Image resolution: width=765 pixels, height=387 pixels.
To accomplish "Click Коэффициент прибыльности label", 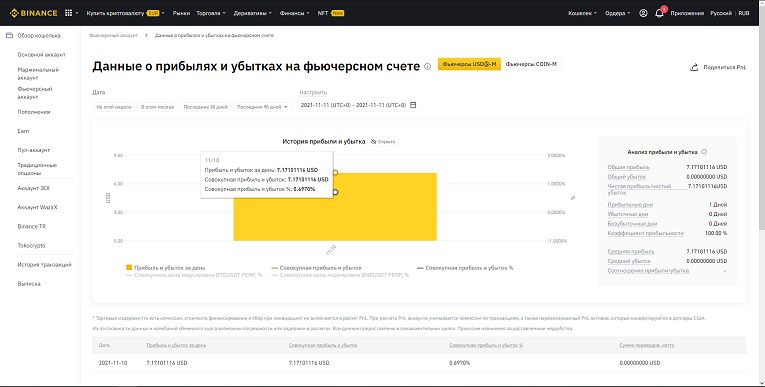I will (x=645, y=233).
